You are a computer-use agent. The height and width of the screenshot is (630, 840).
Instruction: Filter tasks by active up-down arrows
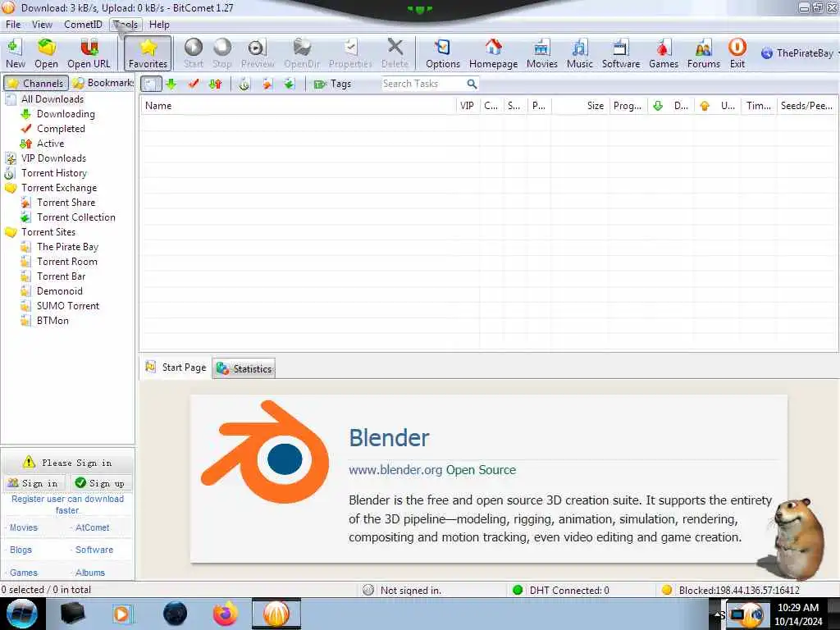tap(216, 84)
